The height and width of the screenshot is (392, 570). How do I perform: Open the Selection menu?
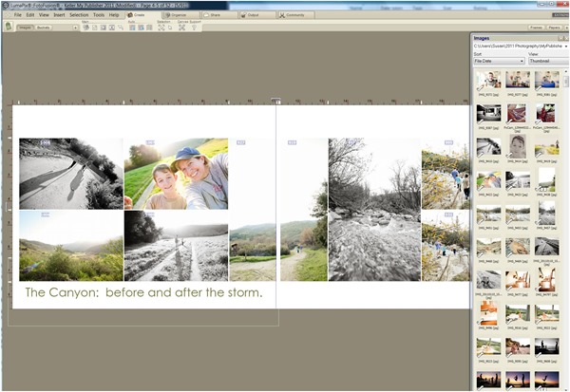pos(79,15)
